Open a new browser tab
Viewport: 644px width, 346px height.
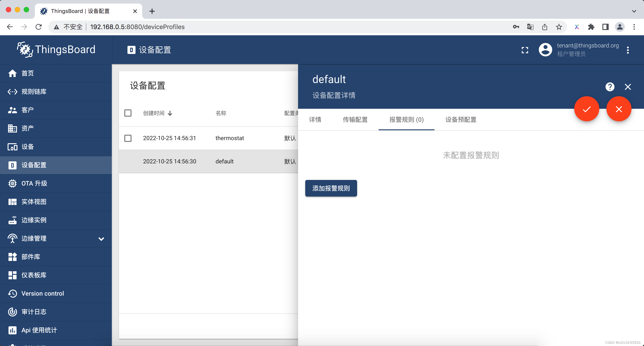(152, 11)
